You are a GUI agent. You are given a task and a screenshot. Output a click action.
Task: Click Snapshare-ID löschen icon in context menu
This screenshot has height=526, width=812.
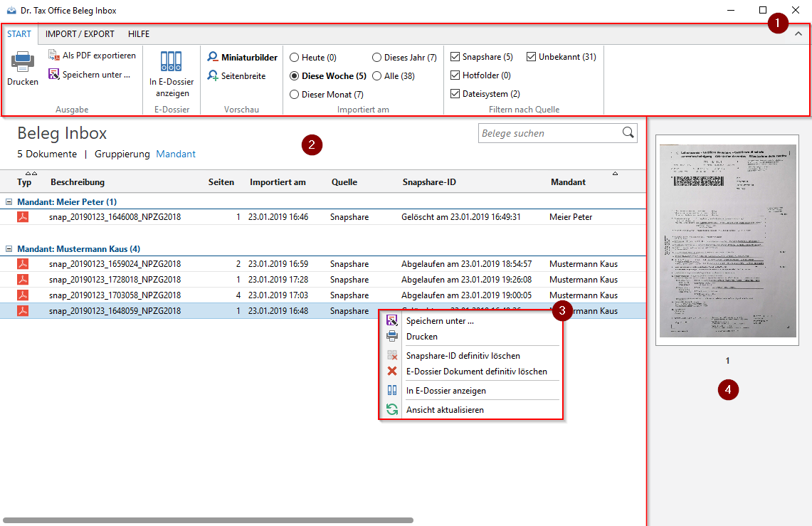click(x=392, y=355)
